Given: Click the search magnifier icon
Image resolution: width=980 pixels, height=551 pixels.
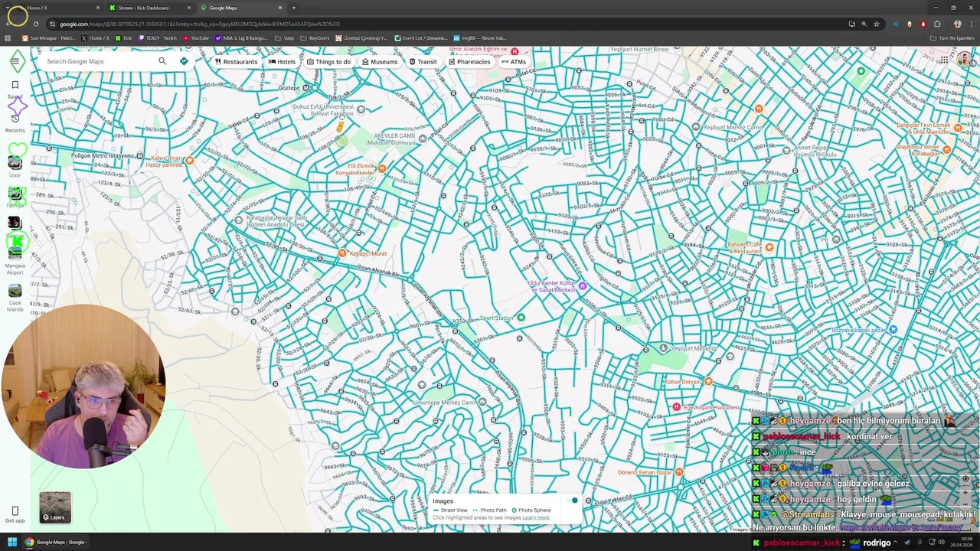Looking at the screenshot, I should pos(162,61).
